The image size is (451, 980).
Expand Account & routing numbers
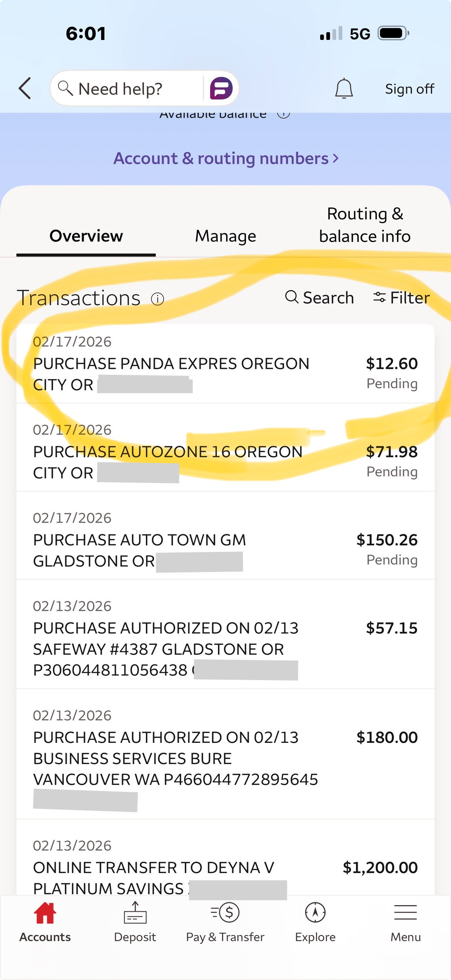pyautogui.click(x=225, y=158)
